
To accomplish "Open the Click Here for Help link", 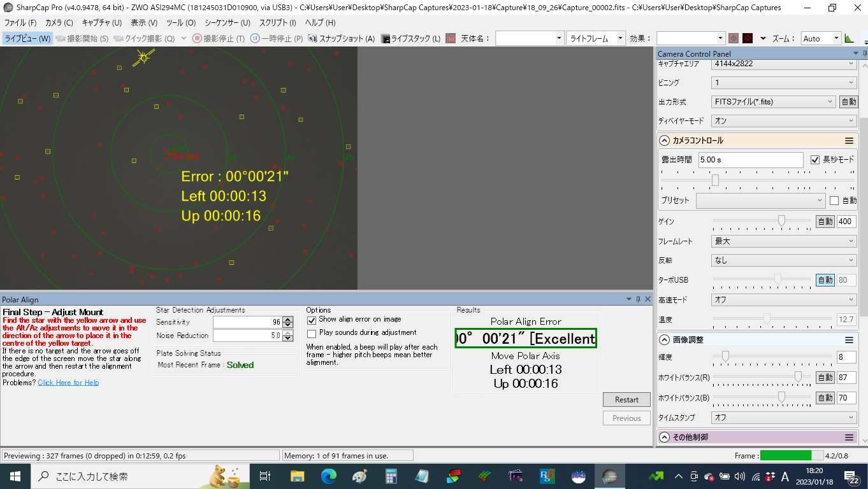I will 68,383.
